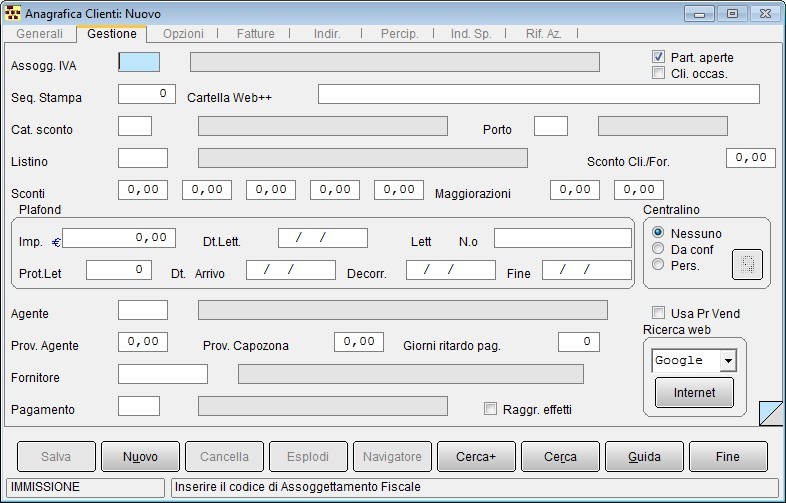Click the Porto code field
Screen dimensions: 786x503
551,126
